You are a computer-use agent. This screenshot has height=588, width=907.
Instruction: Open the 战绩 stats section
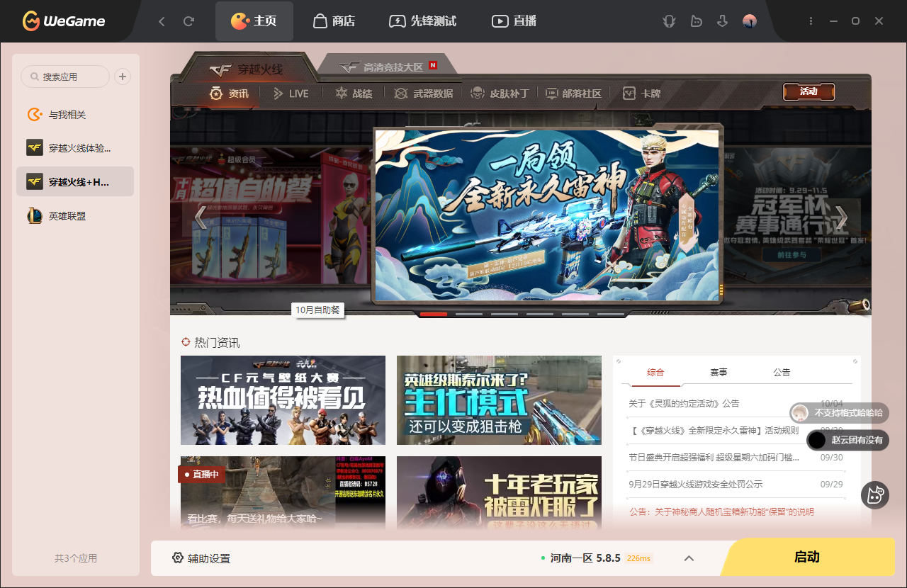(354, 93)
